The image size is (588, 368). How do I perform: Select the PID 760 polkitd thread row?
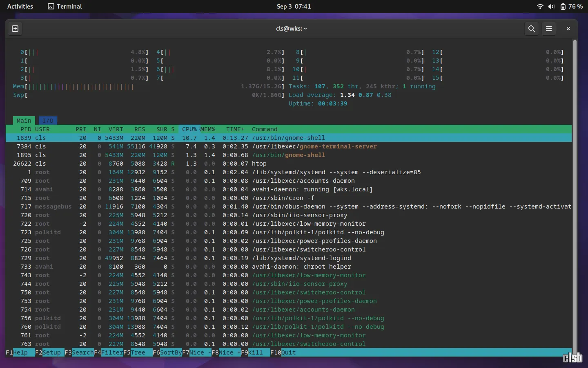click(289, 327)
